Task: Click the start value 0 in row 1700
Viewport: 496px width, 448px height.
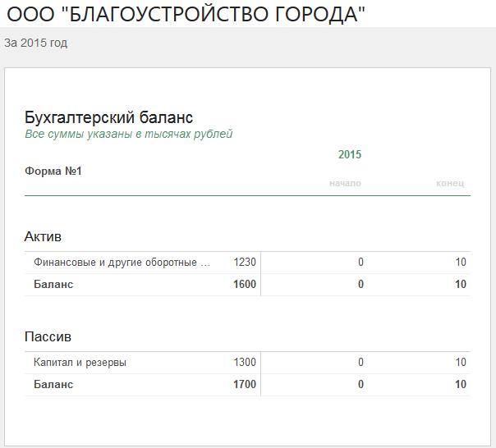Action: (361, 384)
